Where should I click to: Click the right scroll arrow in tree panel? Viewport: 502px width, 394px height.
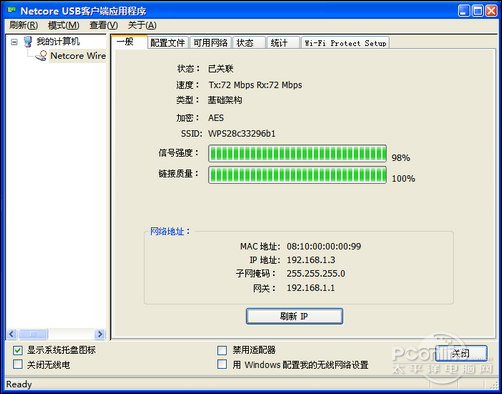[x=100, y=334]
